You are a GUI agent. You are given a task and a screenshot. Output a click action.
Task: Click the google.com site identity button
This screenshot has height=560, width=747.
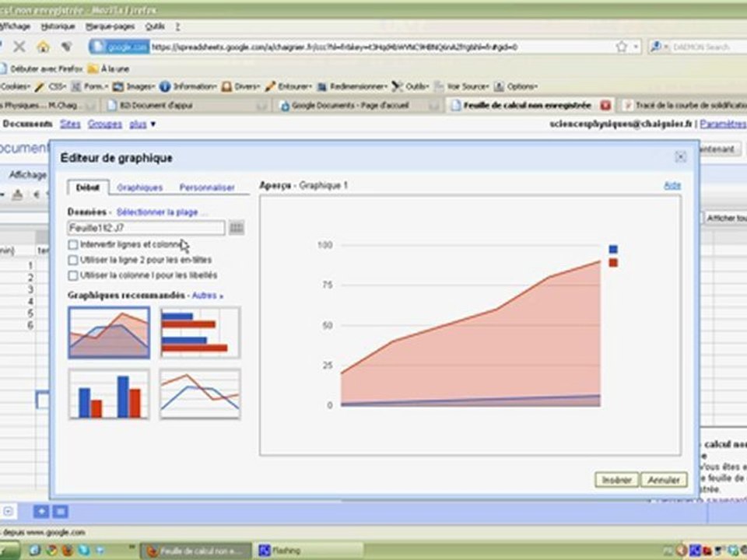[120, 47]
